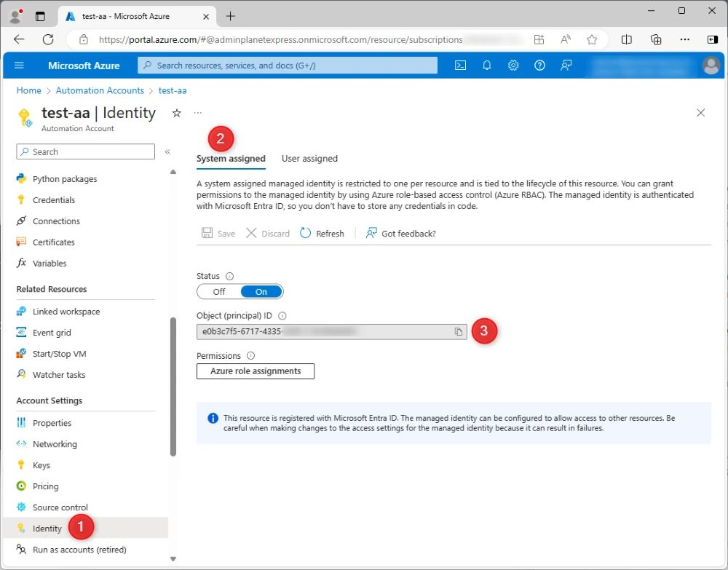Screen dimensions: 728x570
Task: Open Connections in sidebar
Action: click(x=56, y=221)
